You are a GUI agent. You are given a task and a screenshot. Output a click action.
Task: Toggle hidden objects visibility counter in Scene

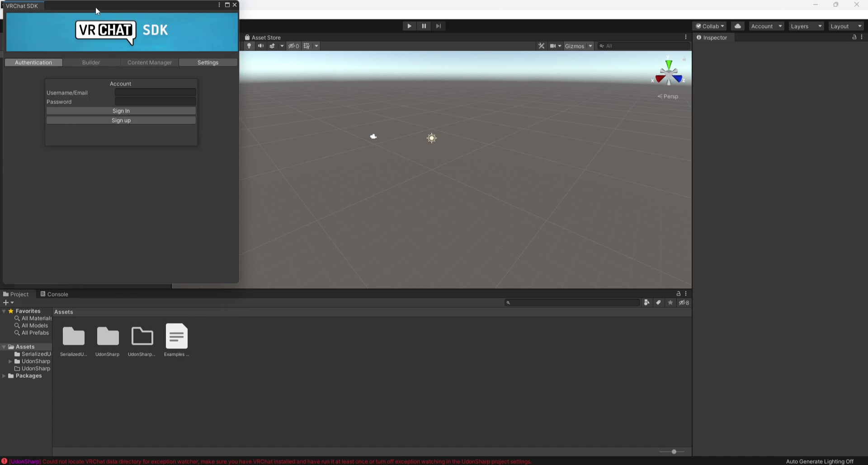tap(294, 46)
